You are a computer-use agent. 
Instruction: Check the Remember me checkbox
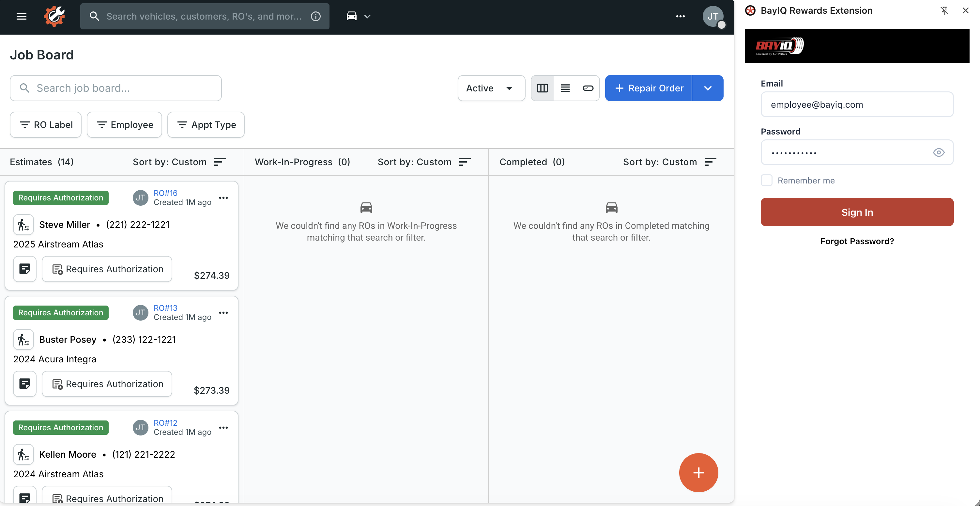[x=766, y=181]
